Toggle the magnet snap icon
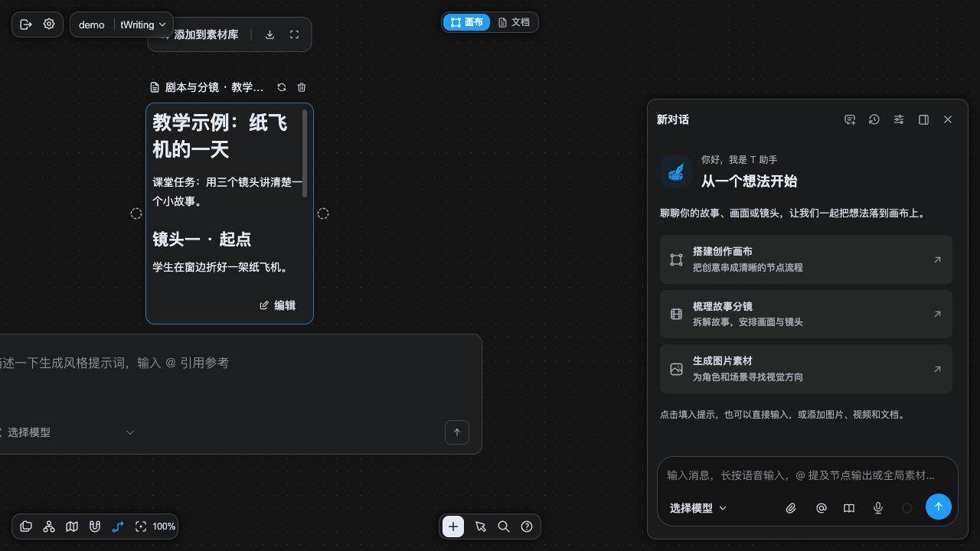 pos(95,527)
